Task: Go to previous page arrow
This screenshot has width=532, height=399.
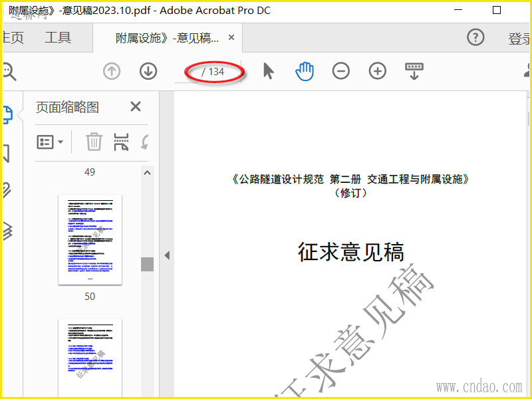Action: [x=112, y=72]
